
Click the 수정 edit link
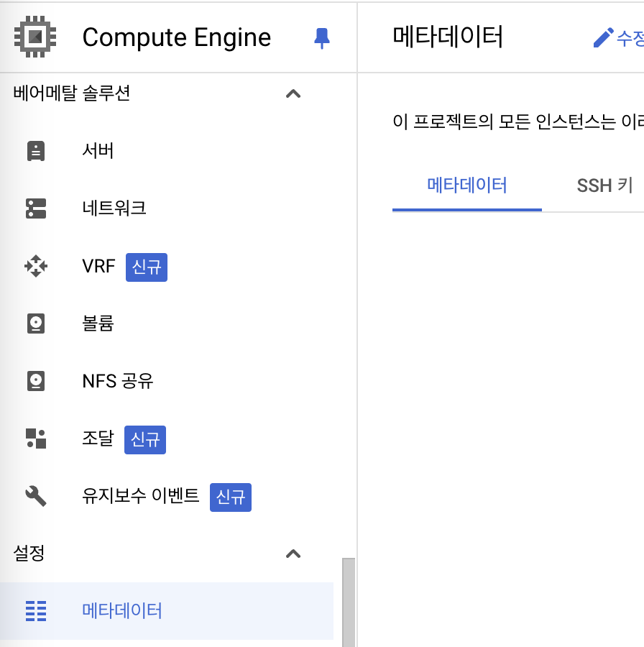[x=628, y=37]
